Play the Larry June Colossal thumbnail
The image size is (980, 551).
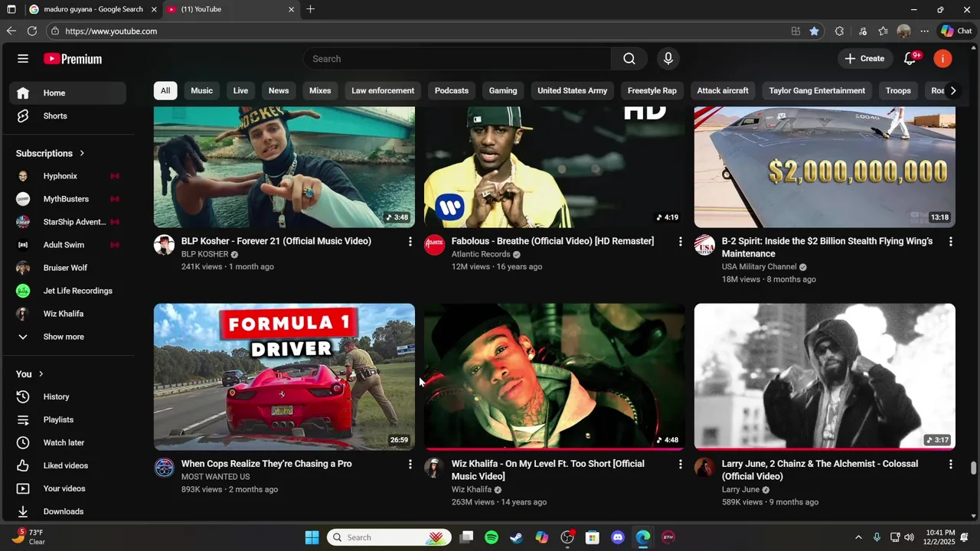(825, 377)
